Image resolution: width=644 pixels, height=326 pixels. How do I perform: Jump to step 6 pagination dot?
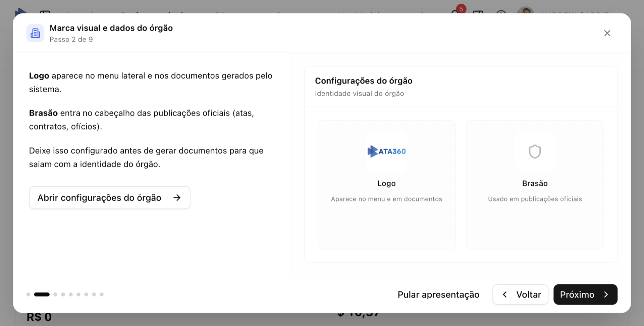tap(78, 294)
